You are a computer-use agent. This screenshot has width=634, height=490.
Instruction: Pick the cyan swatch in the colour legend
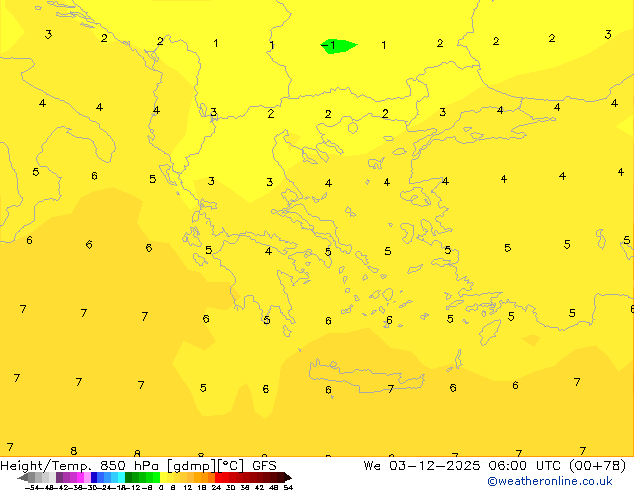tap(121, 477)
